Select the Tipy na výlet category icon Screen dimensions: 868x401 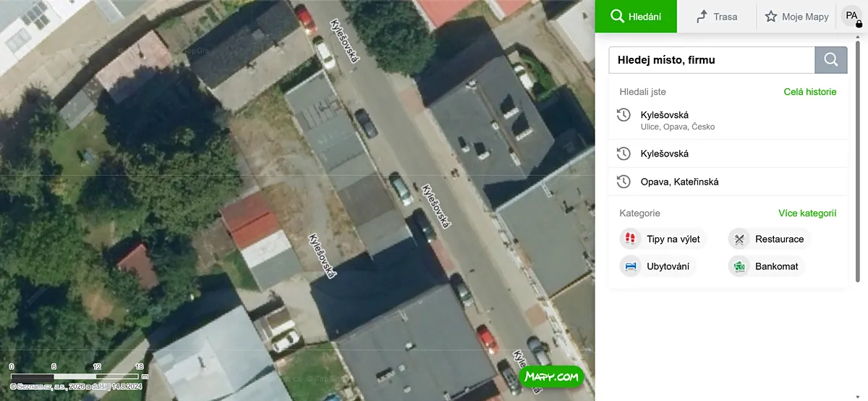[630, 239]
